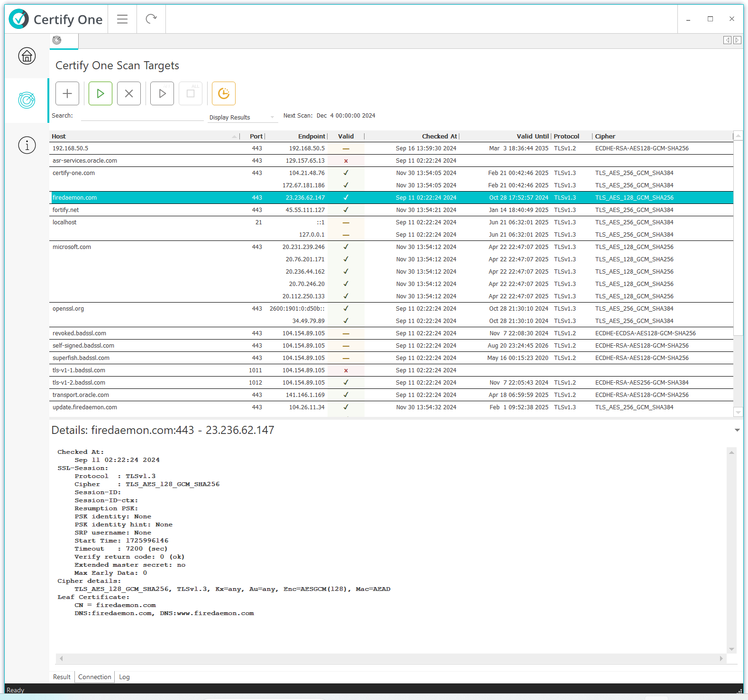748x700 pixels.
Task: Click endpoint 127.0.0.1 cell
Action: click(x=311, y=235)
